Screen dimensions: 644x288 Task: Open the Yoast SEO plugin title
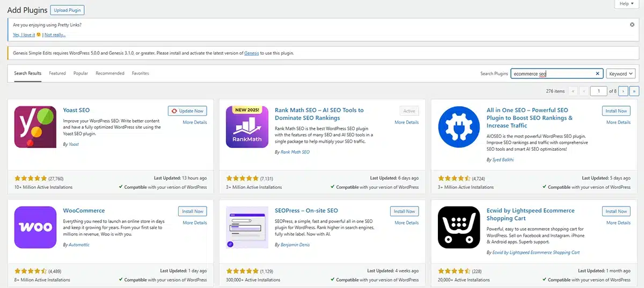(76, 110)
